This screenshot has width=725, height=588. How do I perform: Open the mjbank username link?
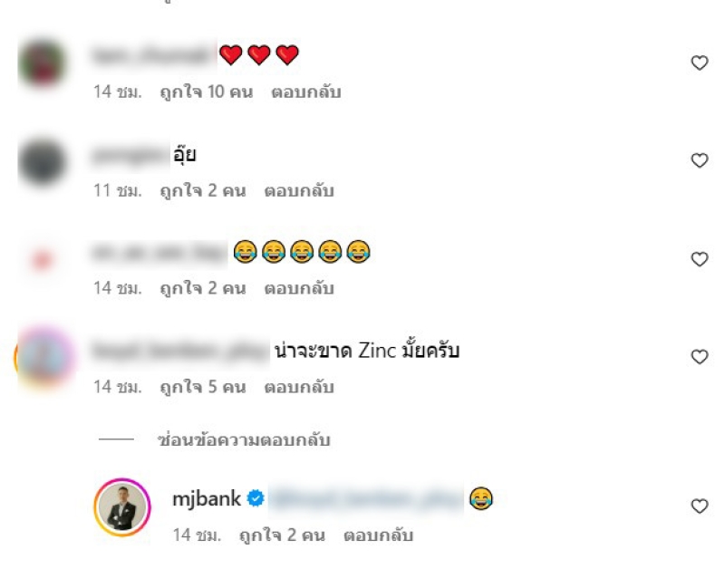[x=207, y=499]
